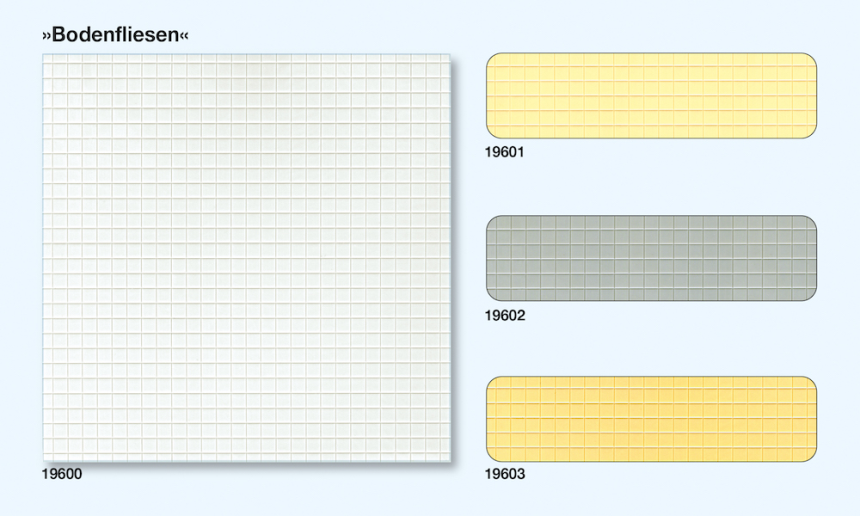This screenshot has height=516, width=860.
Task: Select the number under the gray swatch
Action: point(504,315)
